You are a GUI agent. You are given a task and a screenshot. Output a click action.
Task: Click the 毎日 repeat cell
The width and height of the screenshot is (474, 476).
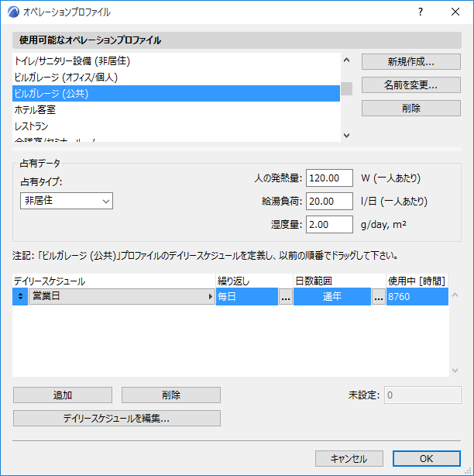click(x=247, y=297)
